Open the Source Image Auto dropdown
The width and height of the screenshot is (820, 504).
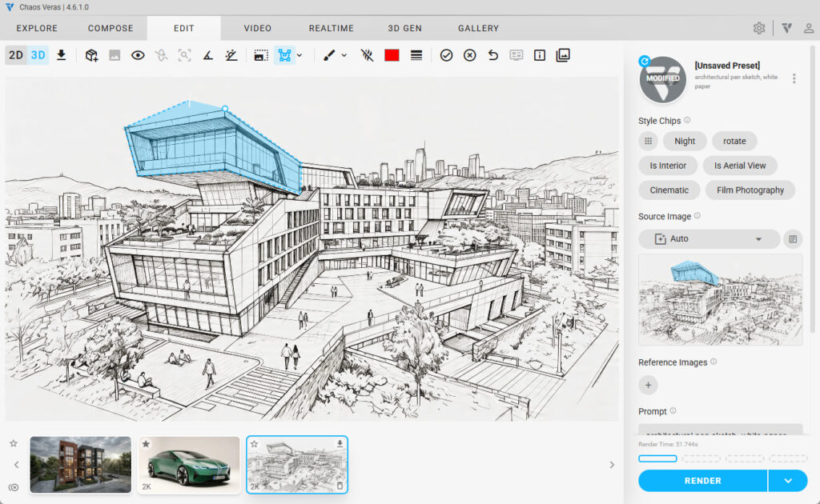[709, 238]
